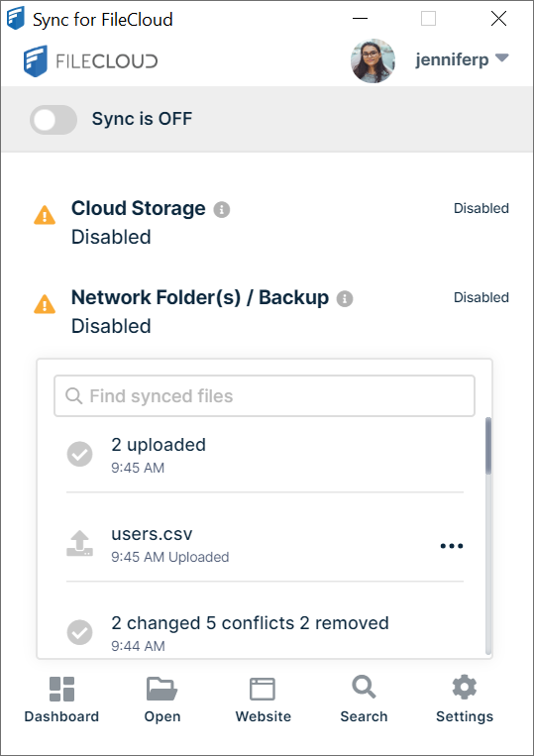This screenshot has height=756, width=534.
Task: Open the jenniferp account dropdown arrow
Action: click(x=501, y=58)
